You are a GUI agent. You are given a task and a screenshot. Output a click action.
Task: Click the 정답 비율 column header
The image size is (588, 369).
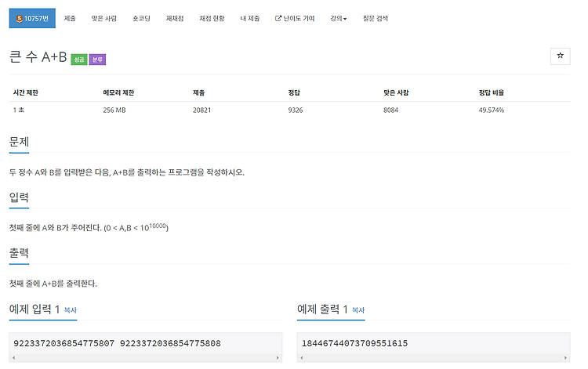[492, 92]
